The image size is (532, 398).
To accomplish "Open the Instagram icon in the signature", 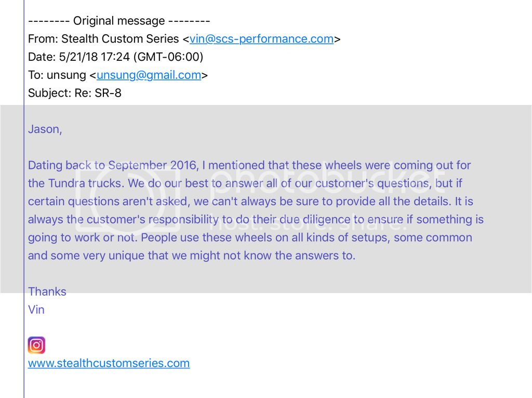I will [x=36, y=345].
